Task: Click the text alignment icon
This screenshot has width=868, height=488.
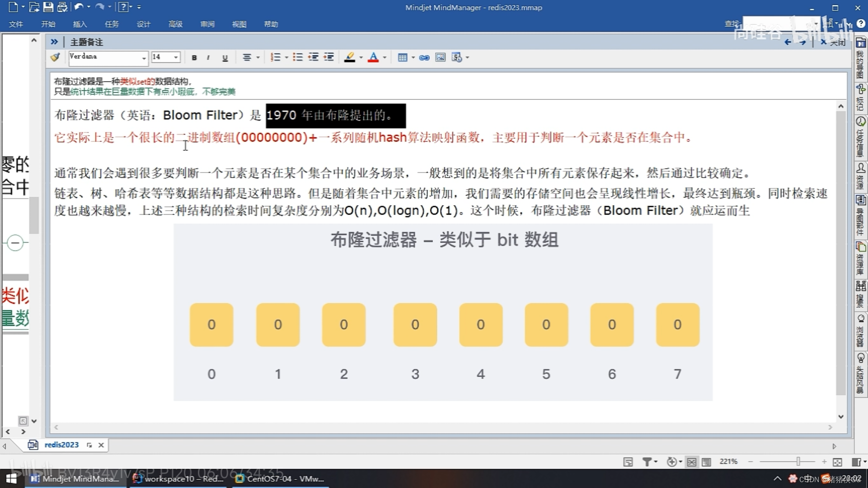Action: pyautogui.click(x=247, y=57)
